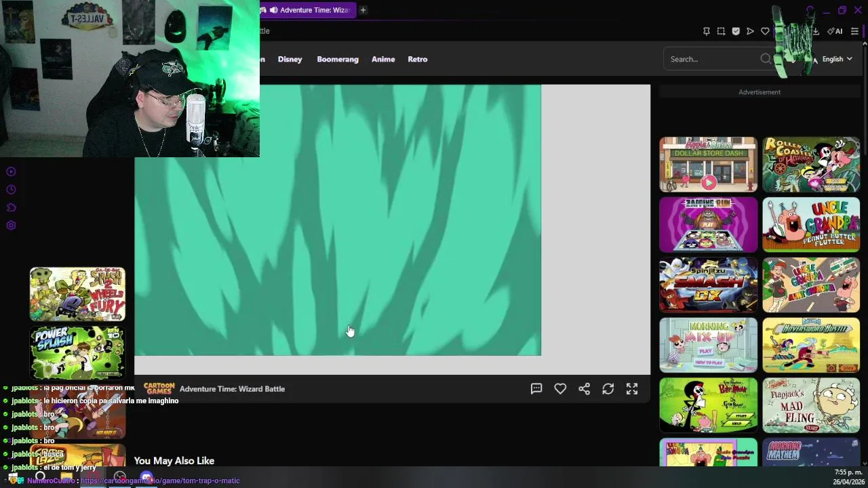Open the sidebar settings gear icon
Image resolution: width=868 pixels, height=488 pixels.
pos(11,226)
